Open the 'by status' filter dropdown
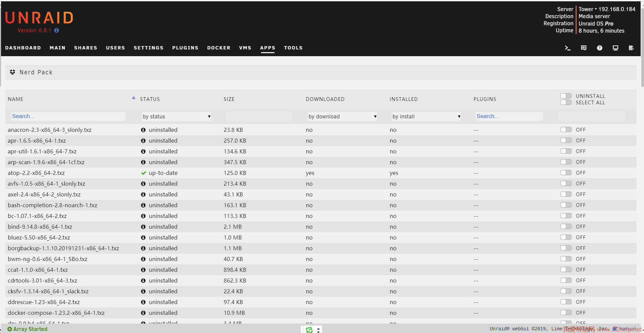644x333 pixels. (x=176, y=116)
